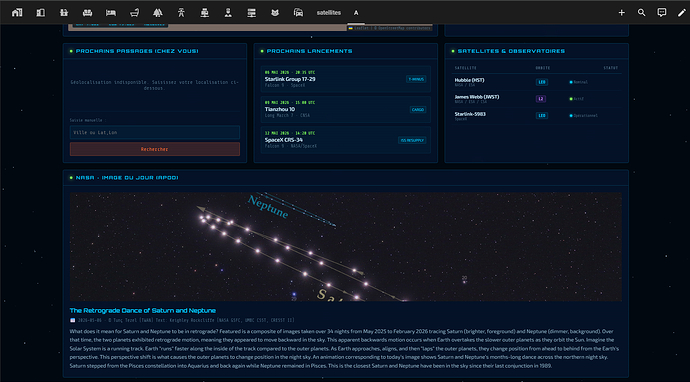Select the James Webb (JWST) row
This screenshot has width=690, height=382.
point(536,99)
